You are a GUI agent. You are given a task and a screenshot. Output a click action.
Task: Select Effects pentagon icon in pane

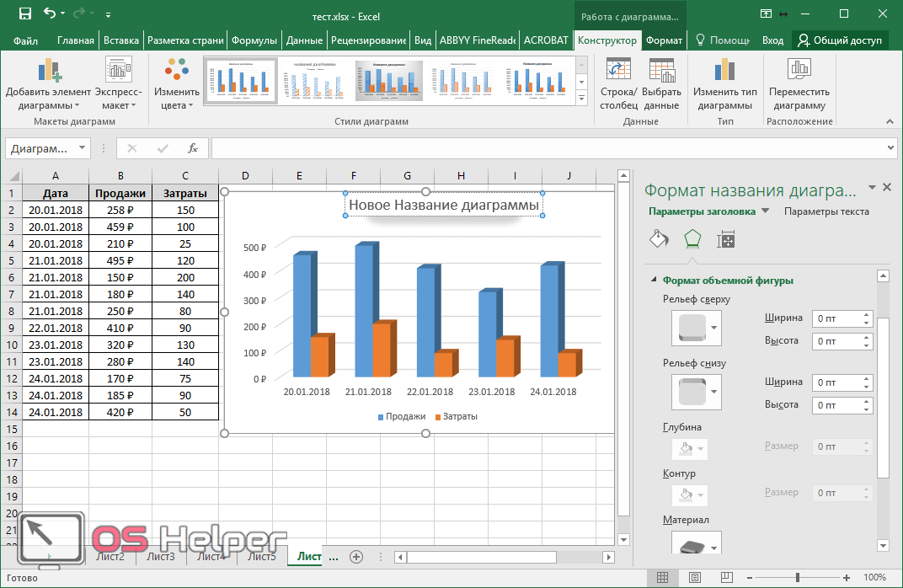692,239
